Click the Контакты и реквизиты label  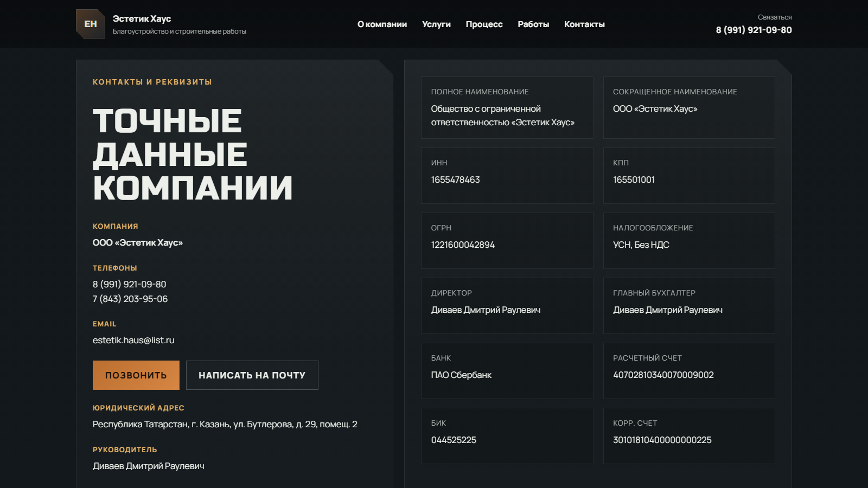coord(152,82)
